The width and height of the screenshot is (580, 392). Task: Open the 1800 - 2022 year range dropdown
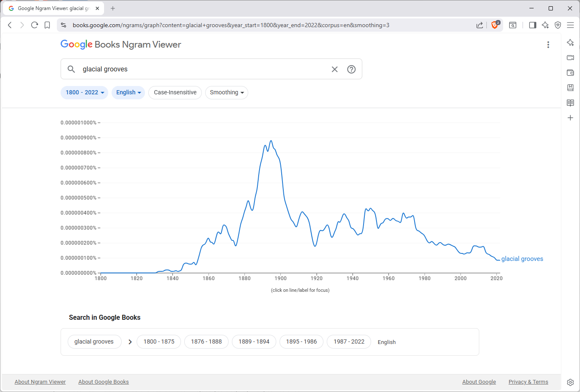tap(84, 93)
